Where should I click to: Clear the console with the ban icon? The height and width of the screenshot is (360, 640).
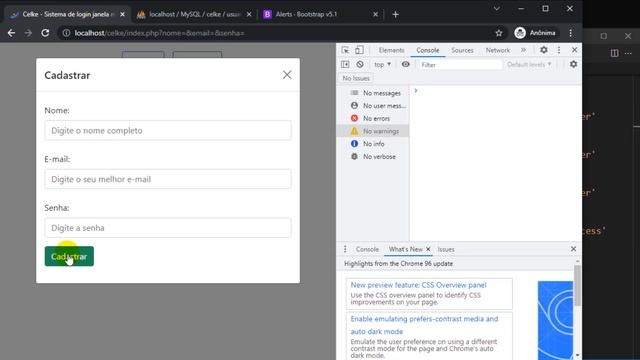[x=360, y=64]
